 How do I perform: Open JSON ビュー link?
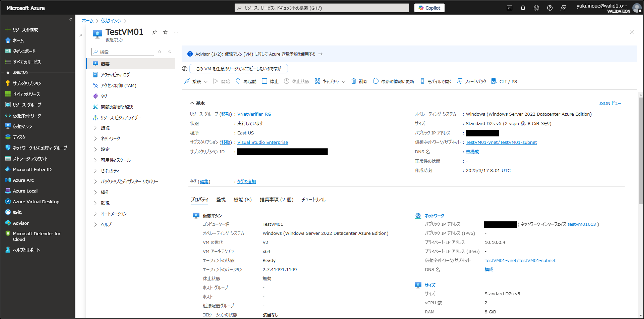610,103
